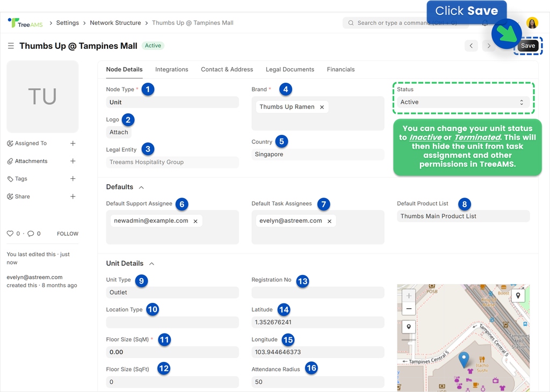
Task: Click the Attach logo button
Action: pyautogui.click(x=119, y=132)
